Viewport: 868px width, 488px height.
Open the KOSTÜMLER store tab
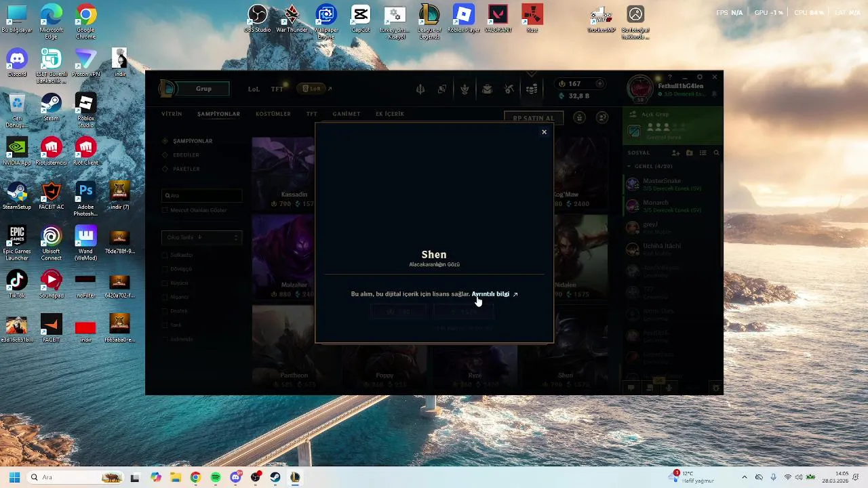273,114
